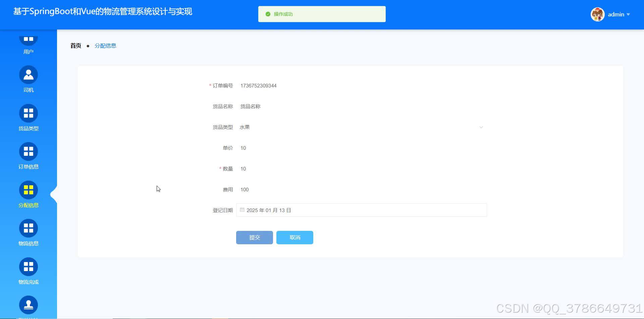Go to 货品类型 menu label
The height and width of the screenshot is (319, 644).
(29, 128)
